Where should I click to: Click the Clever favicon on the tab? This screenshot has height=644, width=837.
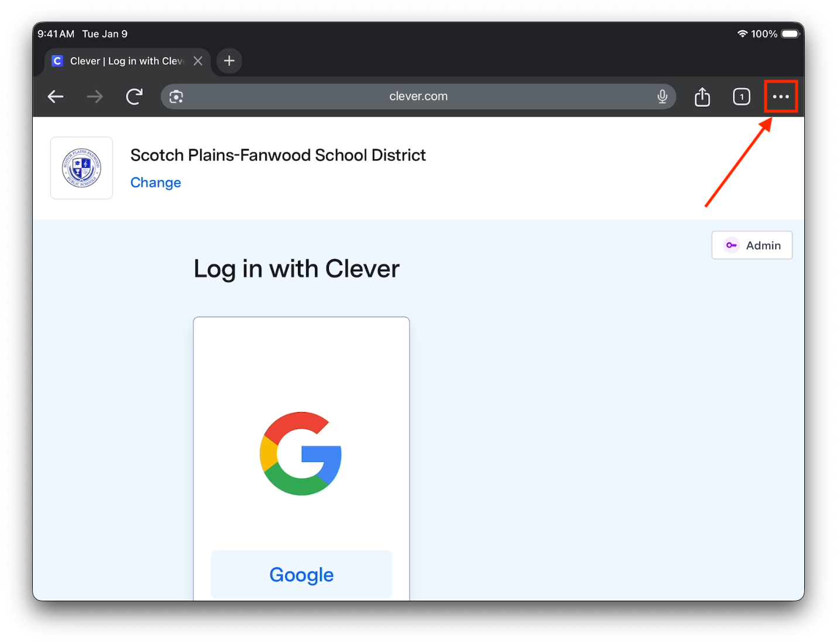(57, 61)
